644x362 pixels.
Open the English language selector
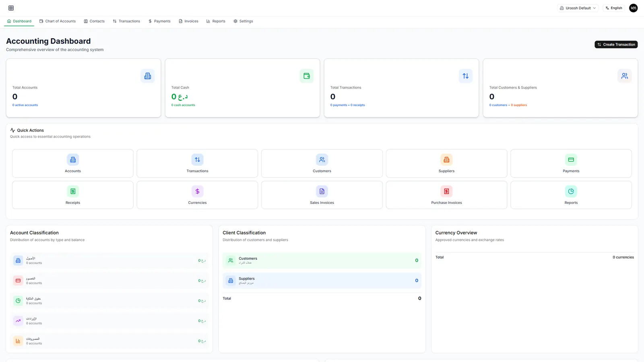[x=614, y=8]
